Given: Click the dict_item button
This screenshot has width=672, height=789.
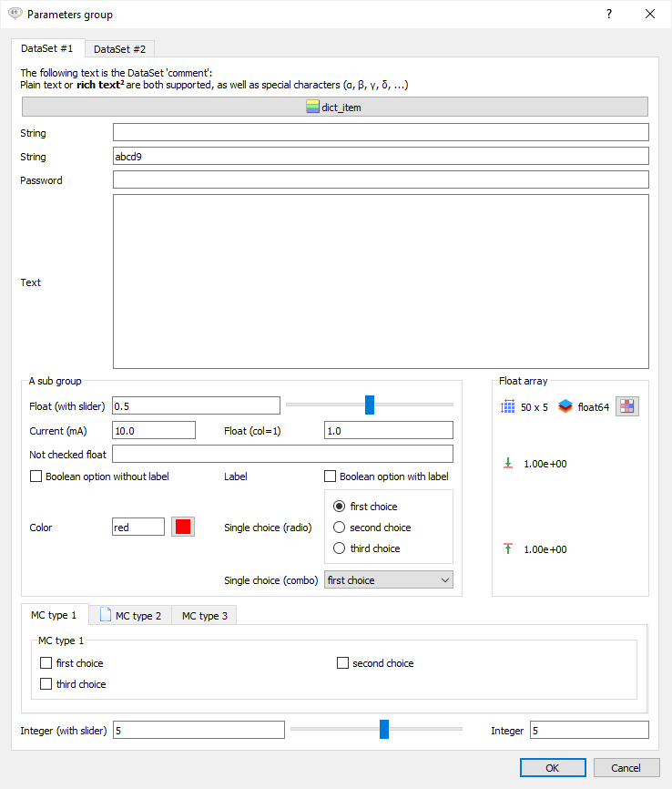Looking at the screenshot, I should (335, 107).
